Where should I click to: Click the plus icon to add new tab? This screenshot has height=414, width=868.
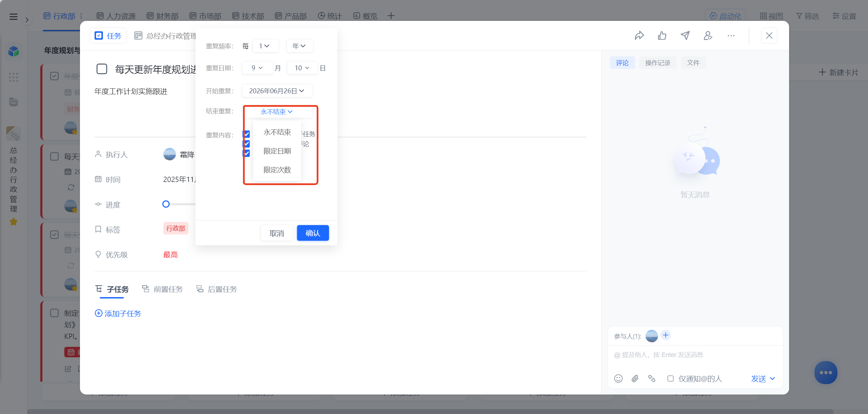[391, 16]
